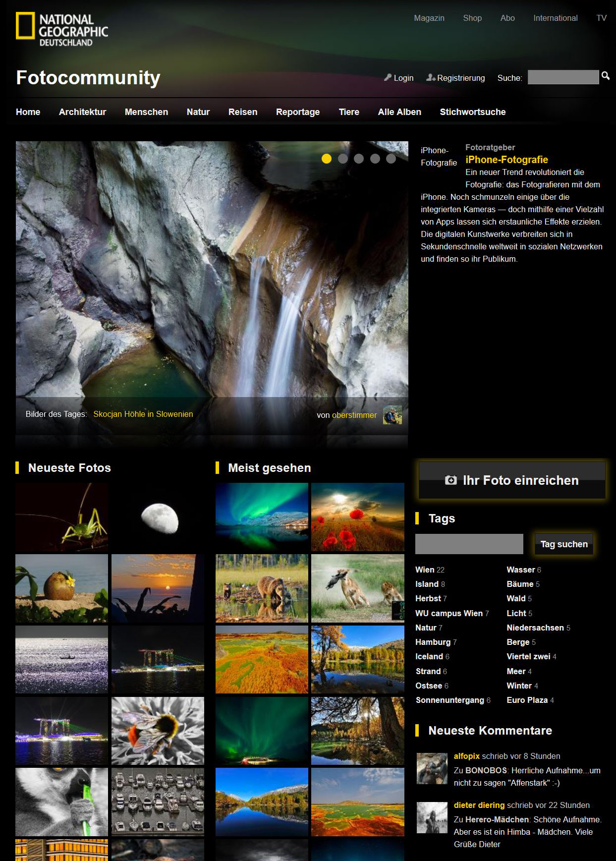The width and height of the screenshot is (616, 861).
Task: Click alfopix's comment avatar image
Action: click(x=432, y=768)
